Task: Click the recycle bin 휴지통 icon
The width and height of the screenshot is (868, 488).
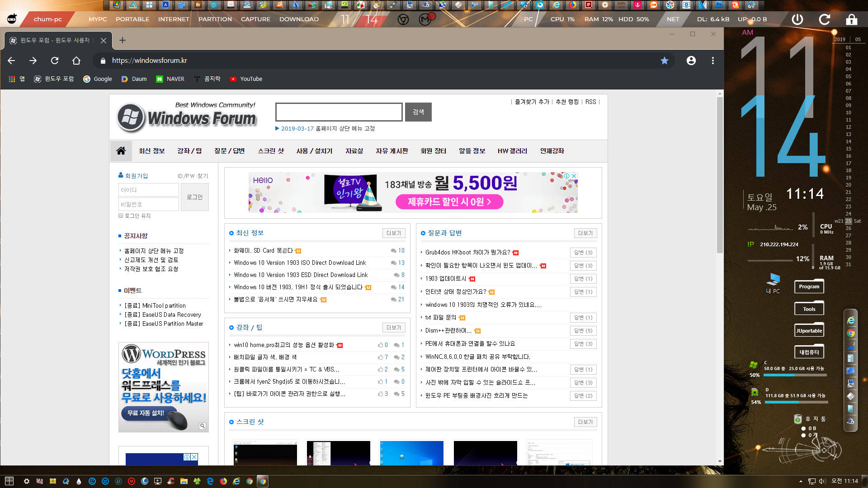Action: [797, 419]
